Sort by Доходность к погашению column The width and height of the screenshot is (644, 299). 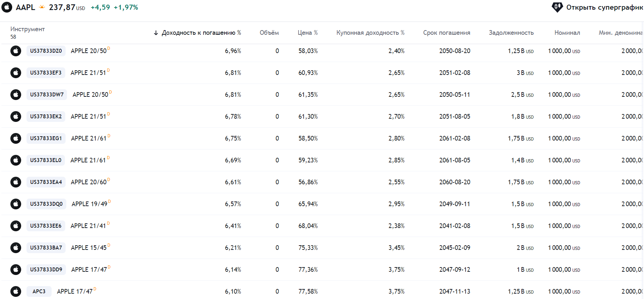point(201,33)
